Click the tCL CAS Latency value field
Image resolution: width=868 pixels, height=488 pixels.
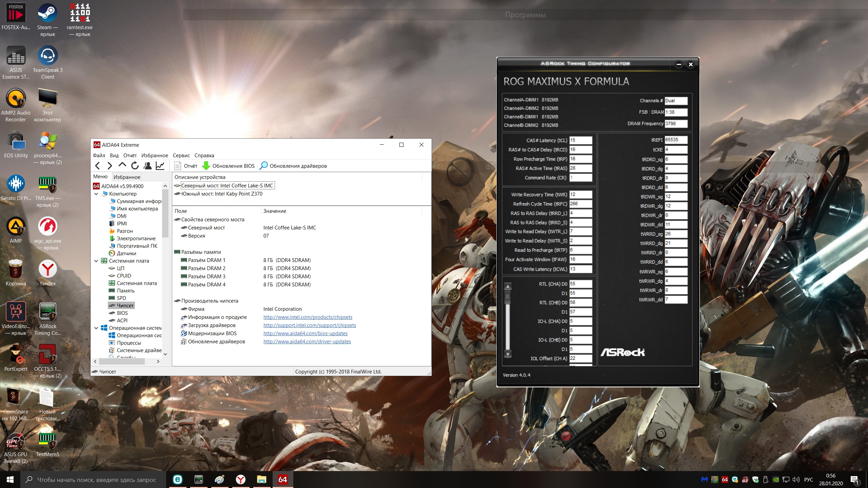pyautogui.click(x=580, y=140)
